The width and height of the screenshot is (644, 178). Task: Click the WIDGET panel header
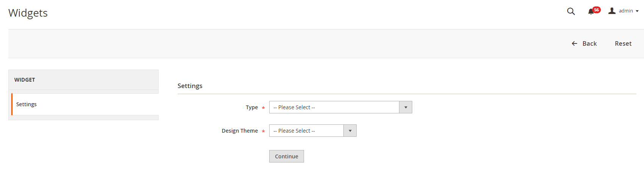click(25, 80)
